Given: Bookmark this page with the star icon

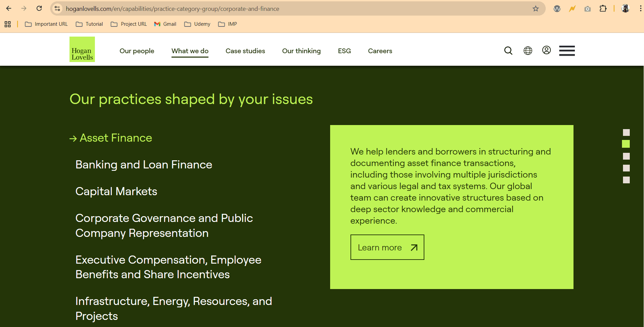Looking at the screenshot, I should pos(536,9).
